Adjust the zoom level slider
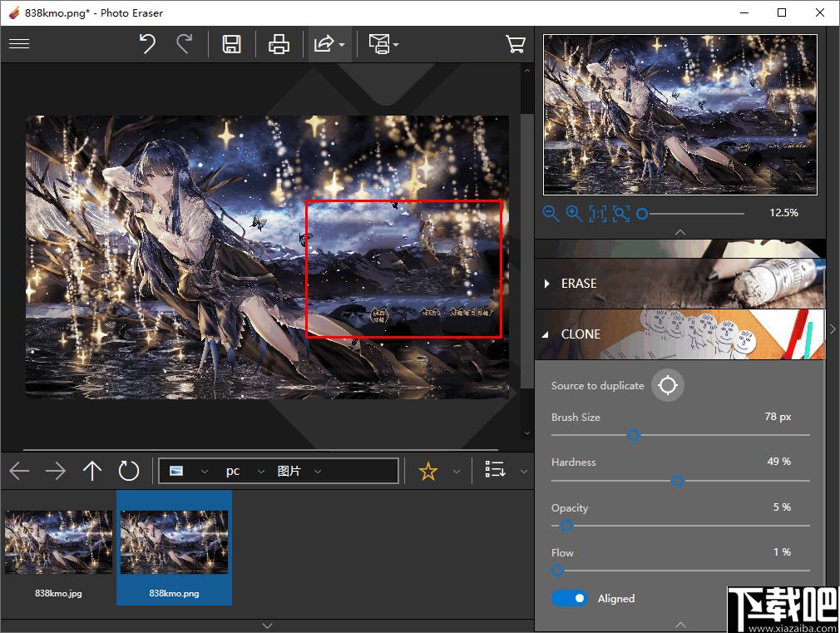The width and height of the screenshot is (840, 633). click(x=642, y=214)
